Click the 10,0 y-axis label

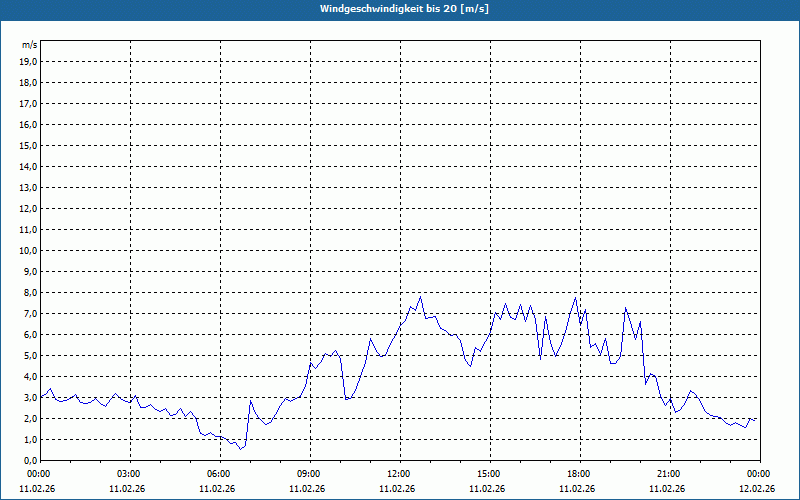tap(29, 250)
